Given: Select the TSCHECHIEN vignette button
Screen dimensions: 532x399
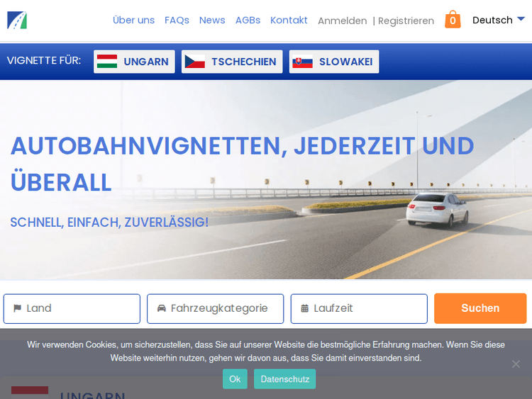Looking at the screenshot, I should coord(232,62).
